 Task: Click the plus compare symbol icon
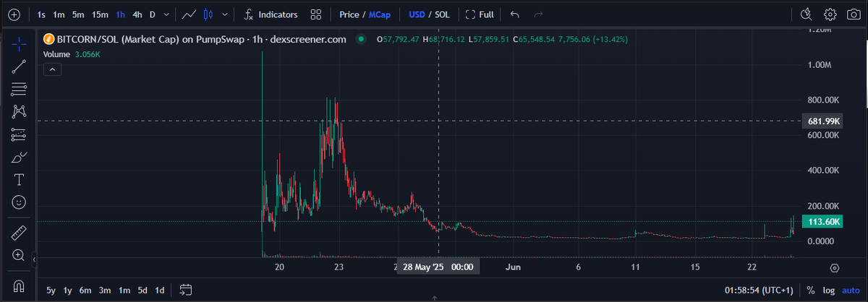[14, 14]
